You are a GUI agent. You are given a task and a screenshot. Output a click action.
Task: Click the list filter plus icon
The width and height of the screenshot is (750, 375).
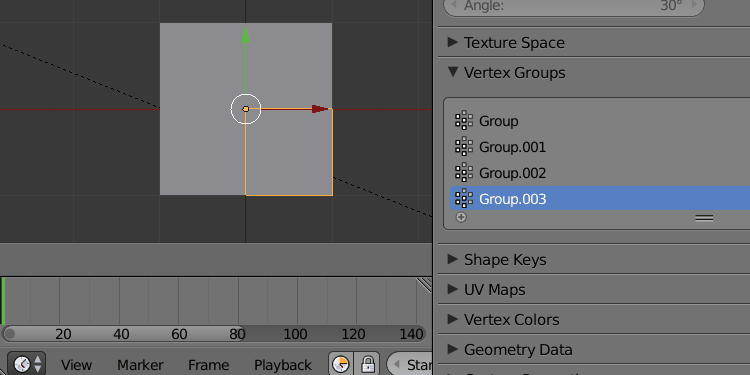(461, 218)
